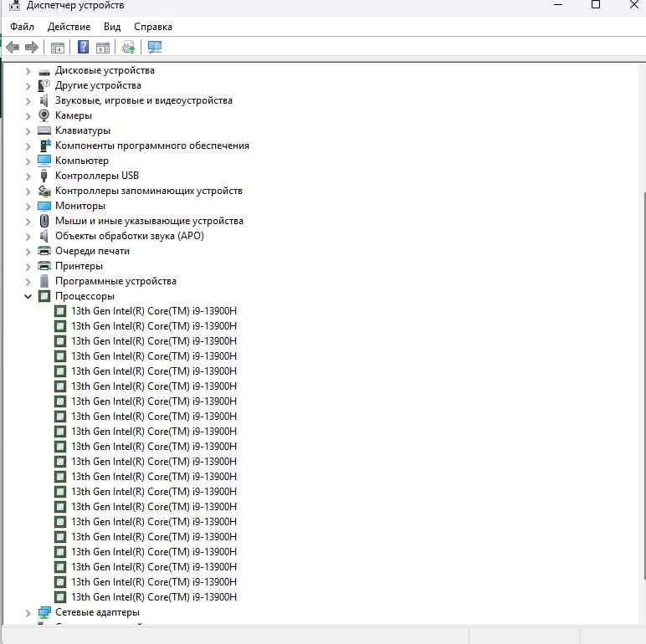Select Компоненты программного обеспечения label
Screen dimensions: 646x644
pyautogui.click(x=152, y=146)
